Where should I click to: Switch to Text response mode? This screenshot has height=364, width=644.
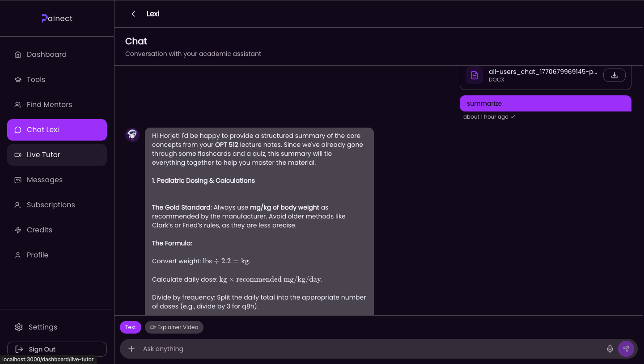coord(131,327)
